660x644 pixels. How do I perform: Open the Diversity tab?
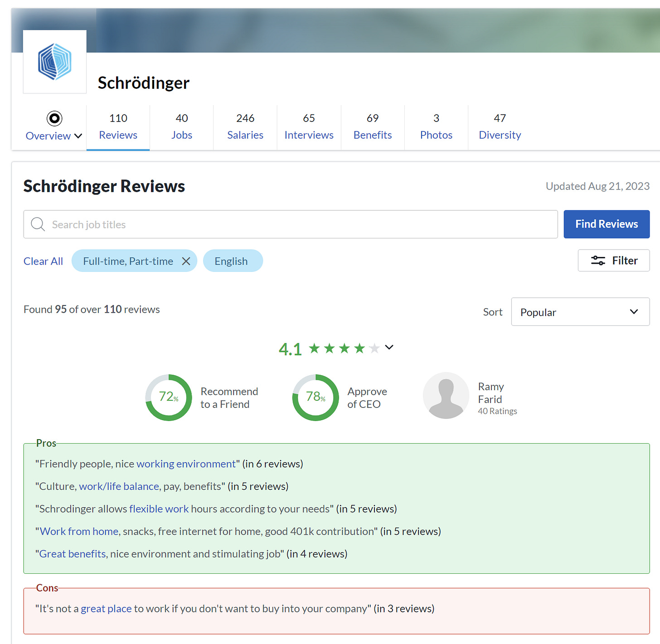pos(500,127)
